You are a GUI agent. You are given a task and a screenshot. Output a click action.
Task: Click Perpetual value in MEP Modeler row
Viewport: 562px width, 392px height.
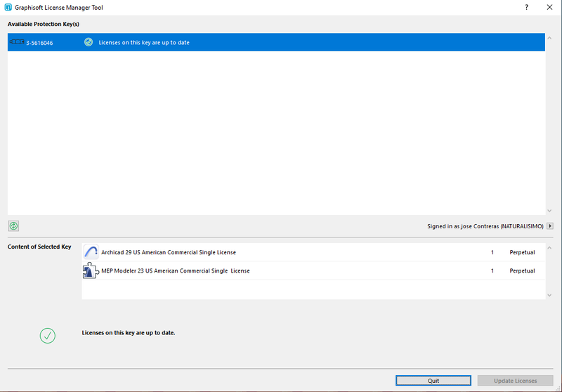(522, 271)
